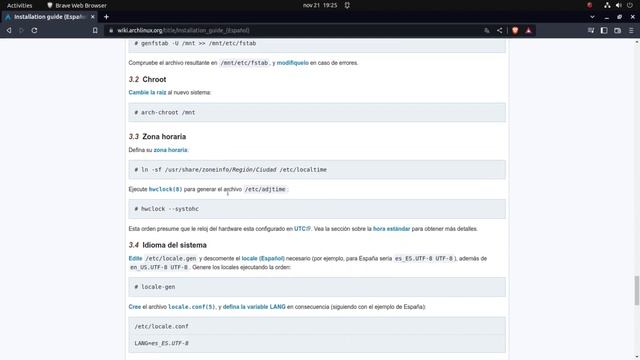This screenshot has width=640, height=360.
Task: Click the red recording indicator in top bar
Action: pyautogui.click(x=590, y=5)
